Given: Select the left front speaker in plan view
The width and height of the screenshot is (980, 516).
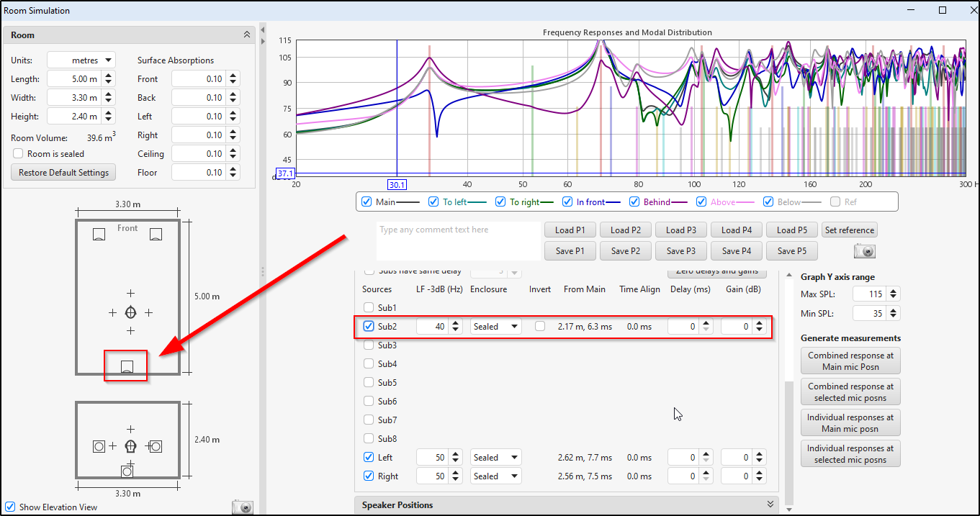Looking at the screenshot, I should tap(99, 234).
